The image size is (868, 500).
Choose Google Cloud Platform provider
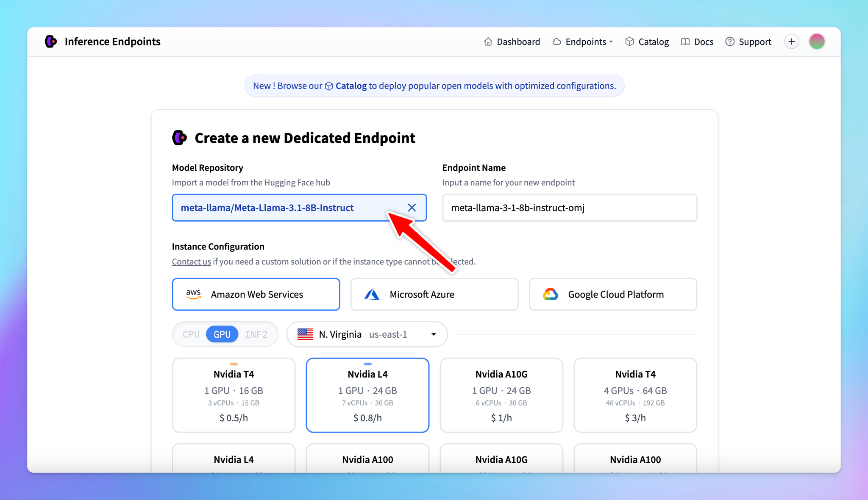click(613, 294)
